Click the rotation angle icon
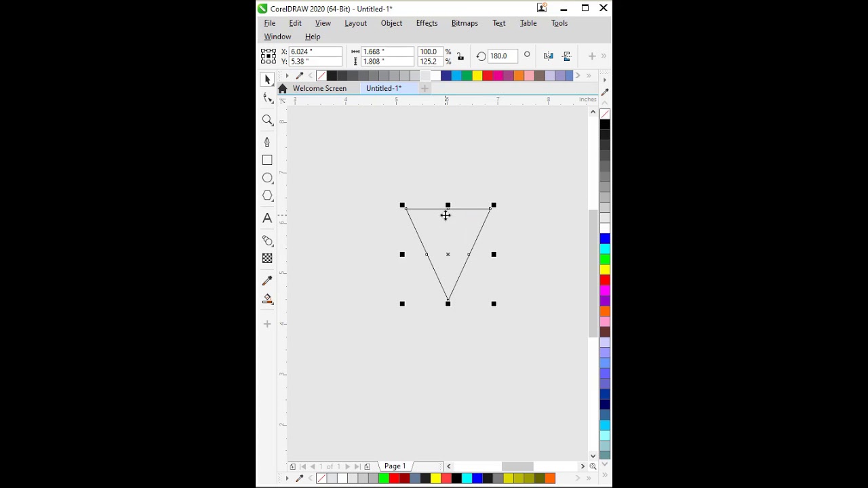The height and width of the screenshot is (488, 868). [481, 56]
